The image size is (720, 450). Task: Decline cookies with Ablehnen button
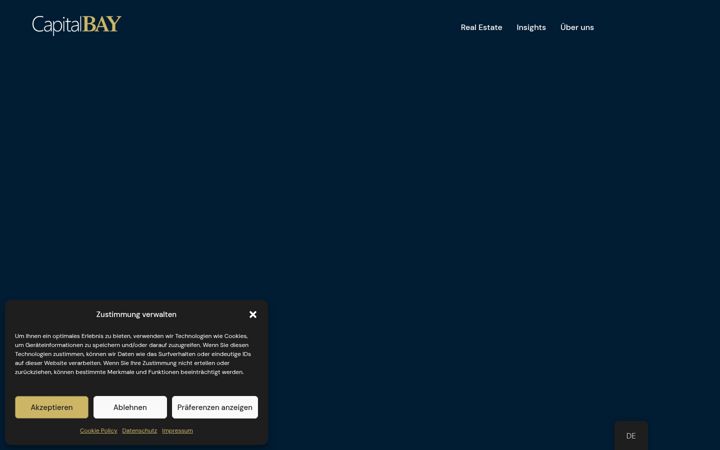(130, 407)
